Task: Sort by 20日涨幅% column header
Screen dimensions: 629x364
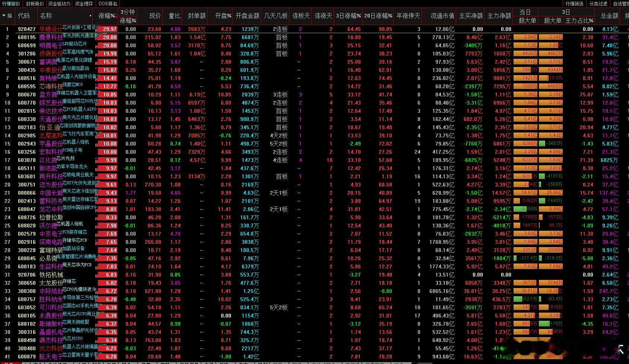Action: [x=378, y=16]
